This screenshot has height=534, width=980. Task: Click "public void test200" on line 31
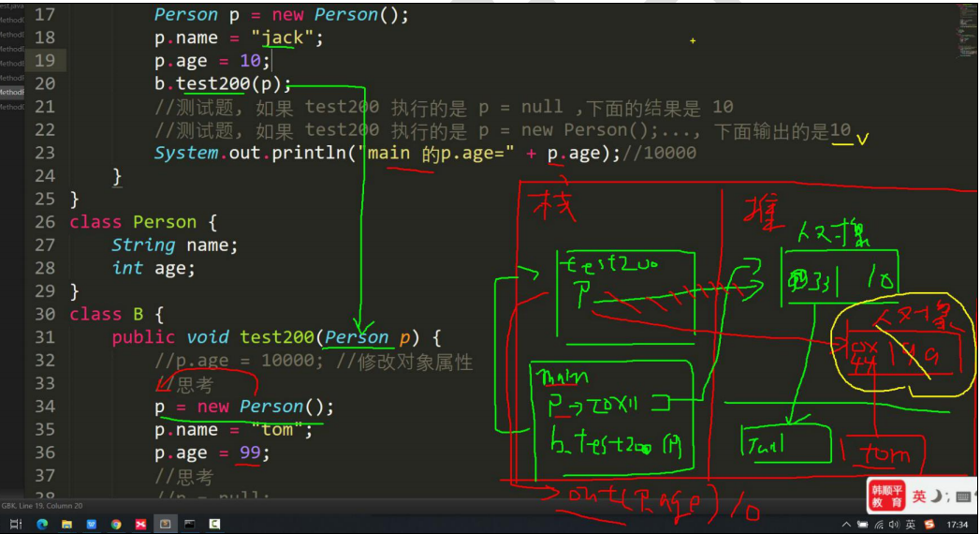213,337
